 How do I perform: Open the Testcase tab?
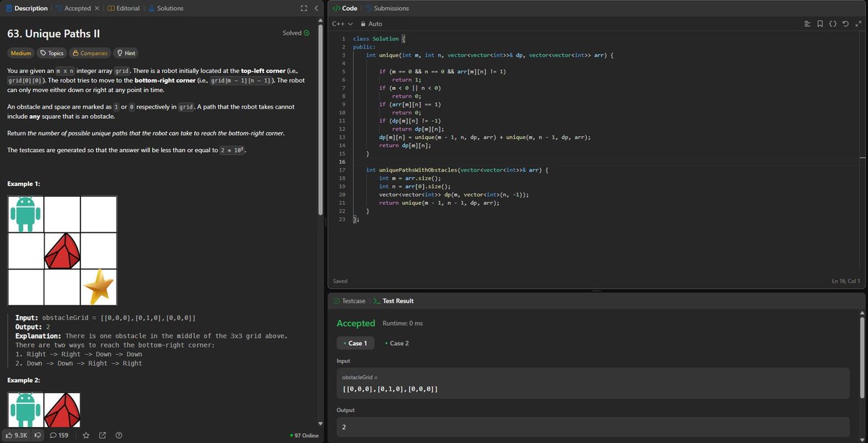[349, 300]
